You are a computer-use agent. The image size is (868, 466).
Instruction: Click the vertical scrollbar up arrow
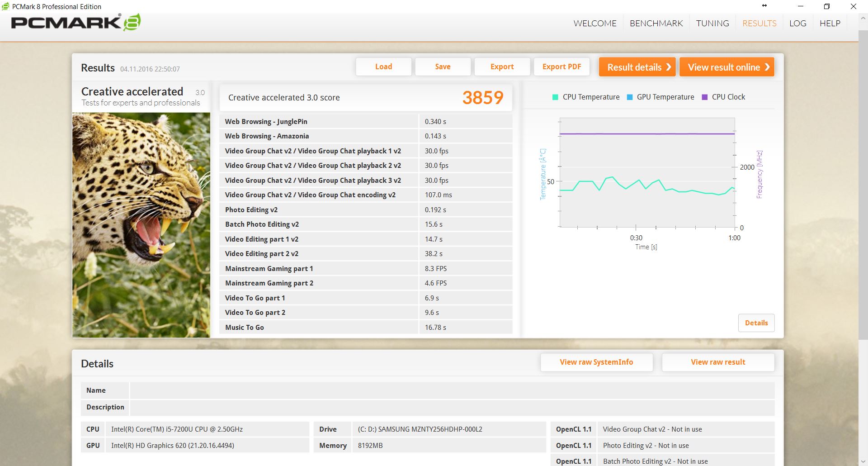click(863, 19)
